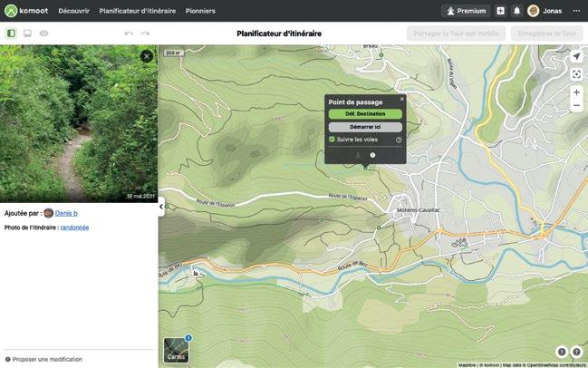This screenshot has width=588, height=368.
Task: Click Déf. Destination button
Action: (365, 113)
